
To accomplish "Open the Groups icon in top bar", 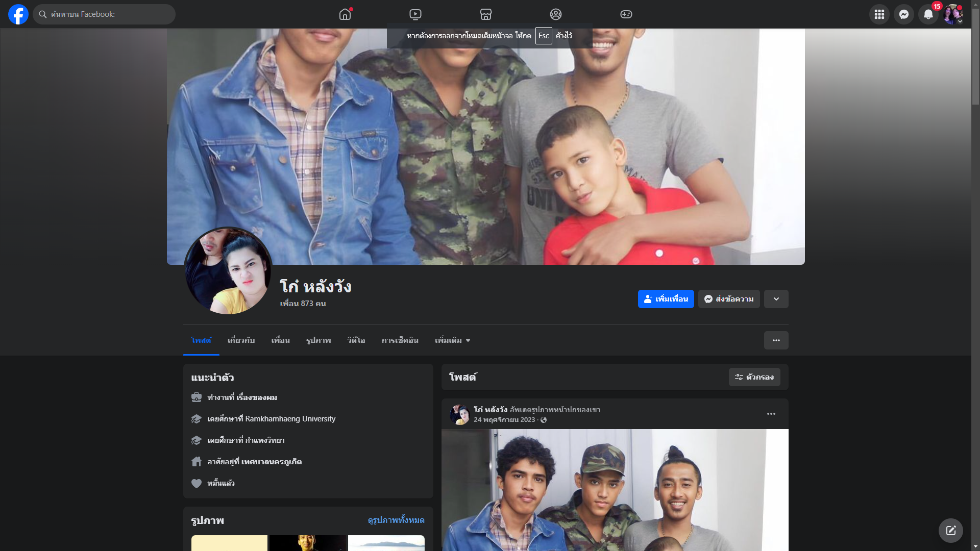I will [556, 14].
